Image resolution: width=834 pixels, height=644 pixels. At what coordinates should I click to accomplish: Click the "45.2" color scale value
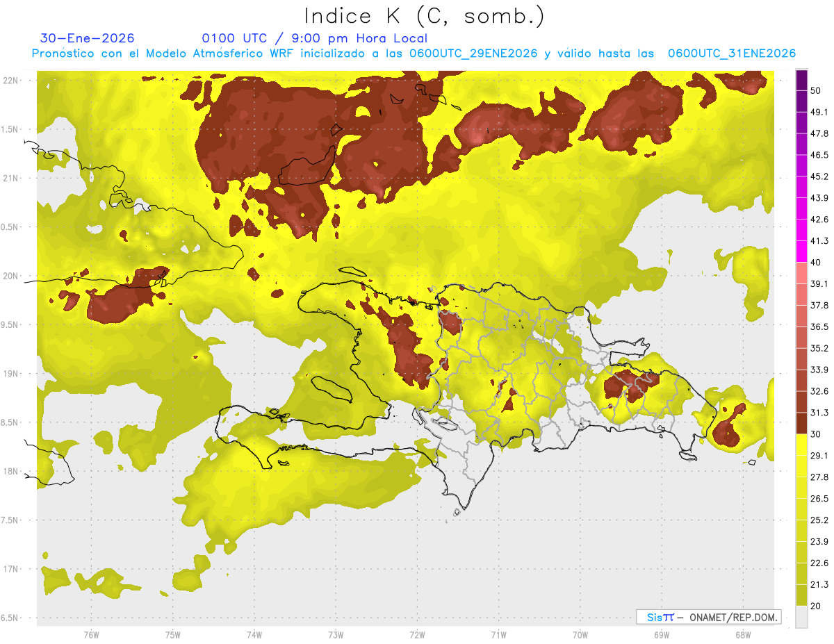click(819, 176)
